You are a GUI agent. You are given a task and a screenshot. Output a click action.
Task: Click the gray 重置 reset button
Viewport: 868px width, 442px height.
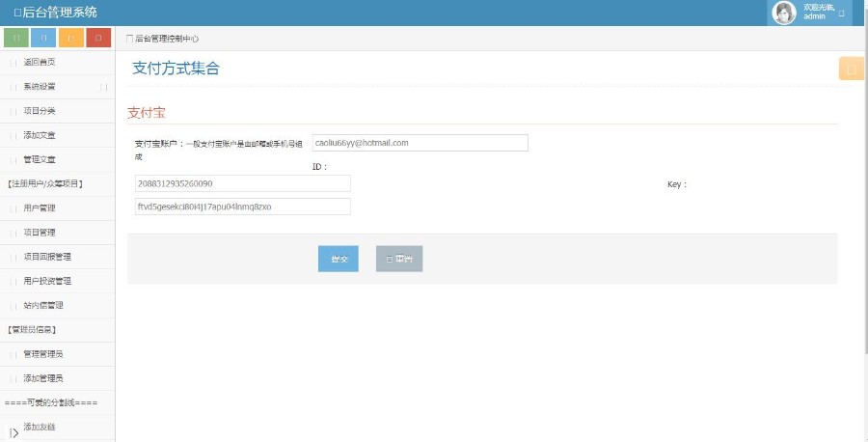click(399, 259)
